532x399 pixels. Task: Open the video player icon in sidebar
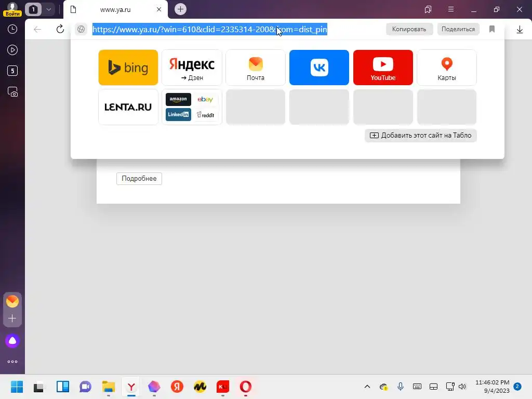(12, 50)
